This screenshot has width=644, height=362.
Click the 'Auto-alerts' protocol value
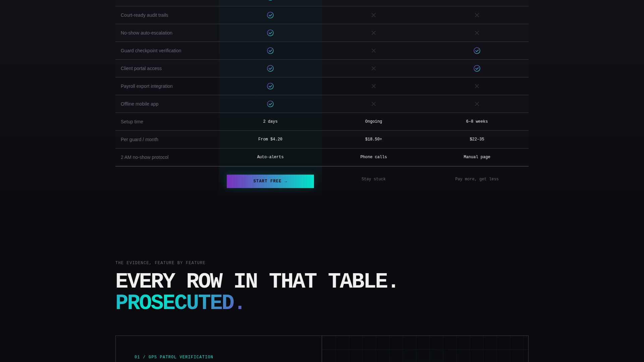[x=270, y=157]
